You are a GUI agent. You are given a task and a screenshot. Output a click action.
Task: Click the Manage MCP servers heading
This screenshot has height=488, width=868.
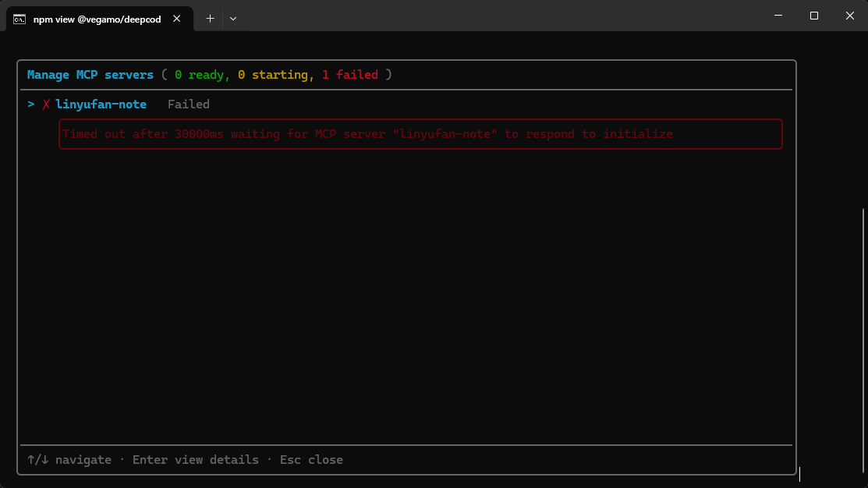(x=90, y=75)
